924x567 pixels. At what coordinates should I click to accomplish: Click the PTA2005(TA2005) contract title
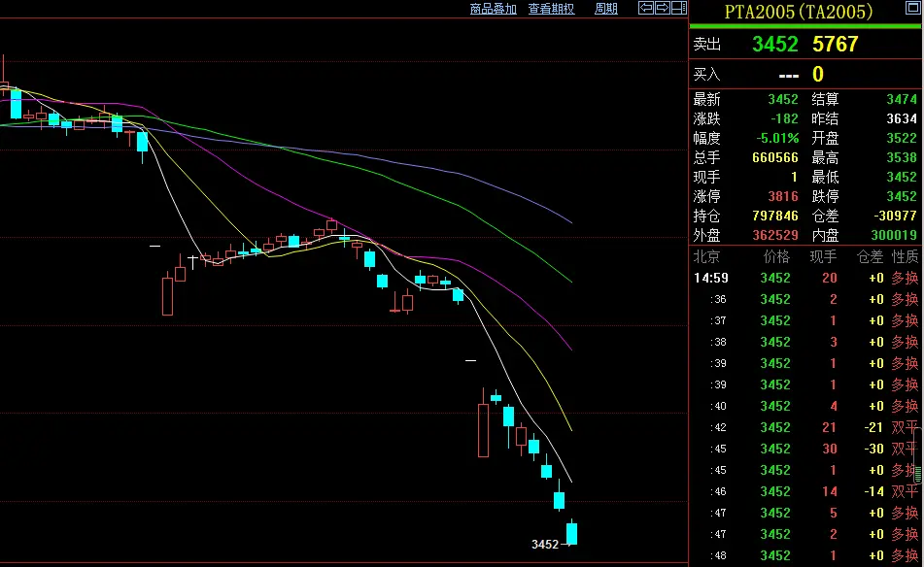point(798,12)
